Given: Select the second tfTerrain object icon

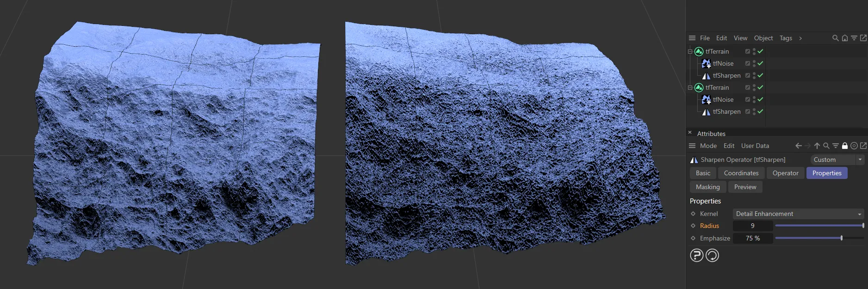Looking at the screenshot, I should tap(699, 87).
